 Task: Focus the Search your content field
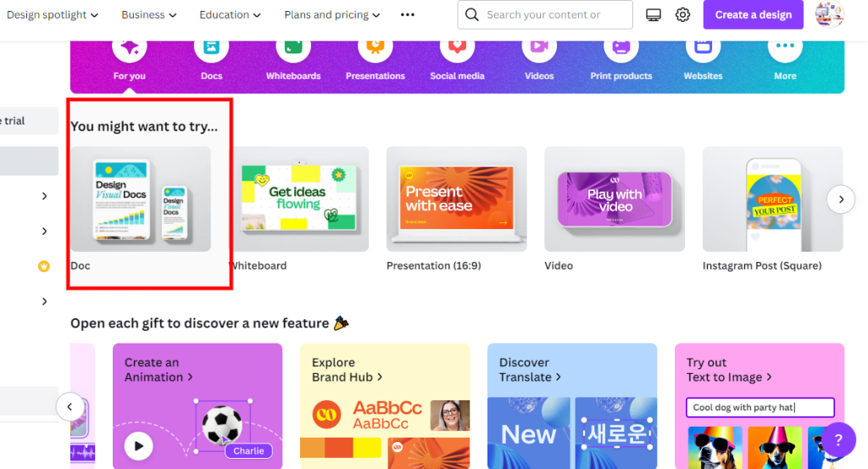tap(545, 14)
